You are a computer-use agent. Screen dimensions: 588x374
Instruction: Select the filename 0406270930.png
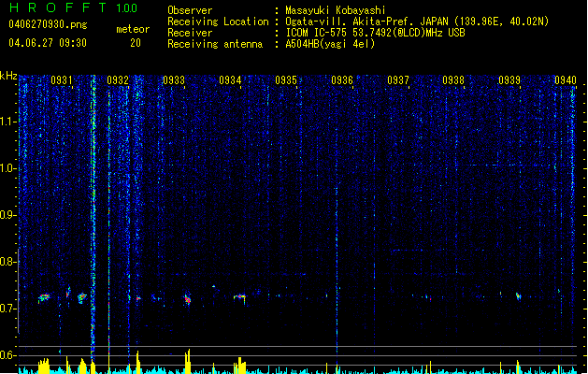[x=48, y=25]
